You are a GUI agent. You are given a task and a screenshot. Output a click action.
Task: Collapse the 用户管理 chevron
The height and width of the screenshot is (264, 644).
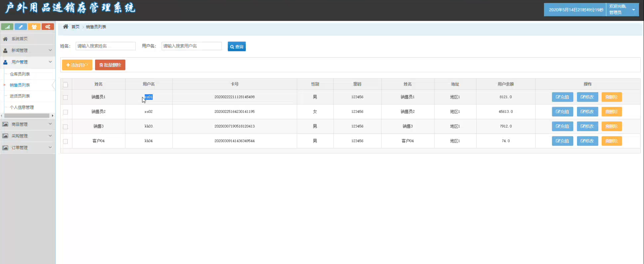click(x=50, y=62)
